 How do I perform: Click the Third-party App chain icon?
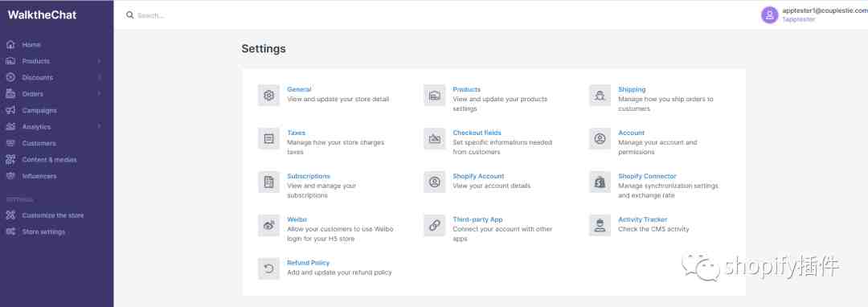[x=435, y=225]
